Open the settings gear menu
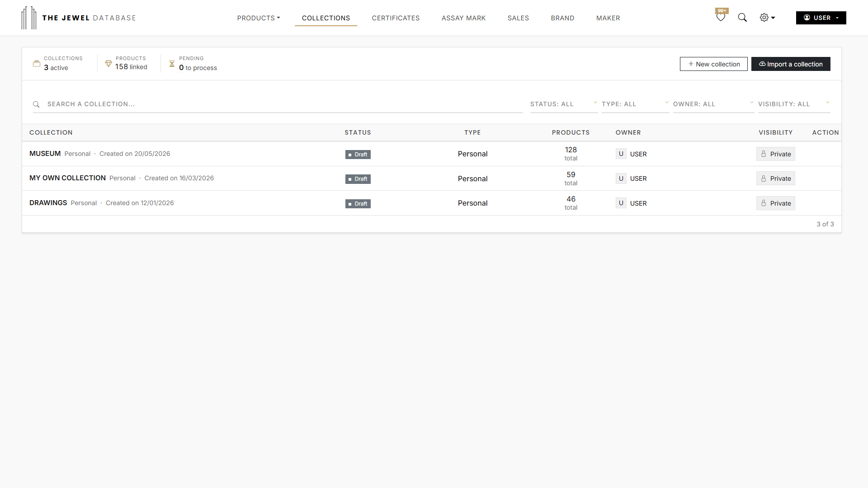This screenshot has width=868, height=488. [x=767, y=18]
